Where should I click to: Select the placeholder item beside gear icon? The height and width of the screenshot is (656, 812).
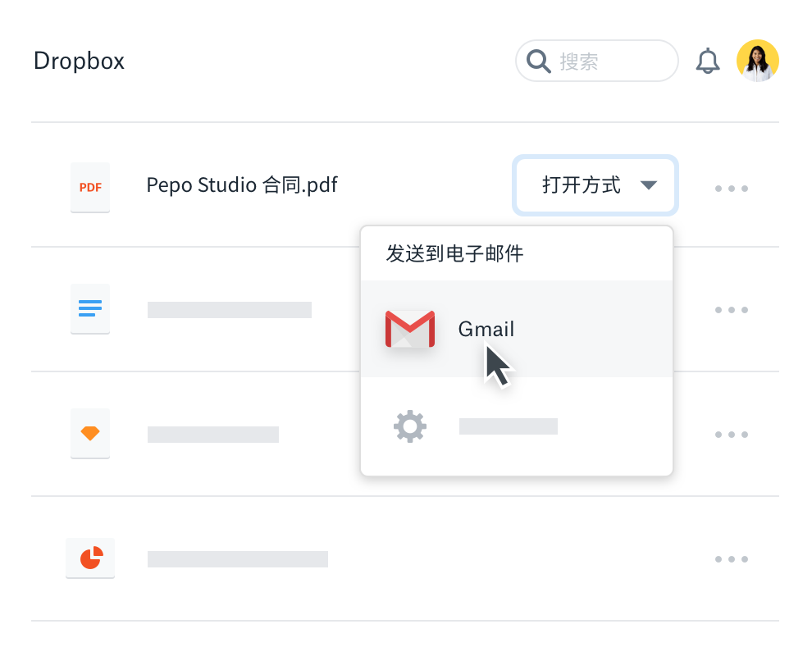click(x=508, y=426)
